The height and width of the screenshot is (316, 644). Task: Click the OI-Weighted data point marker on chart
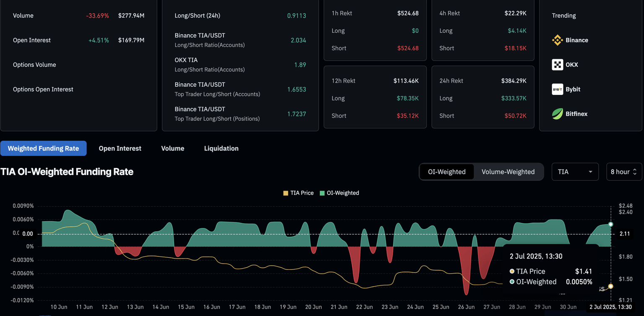610,225
